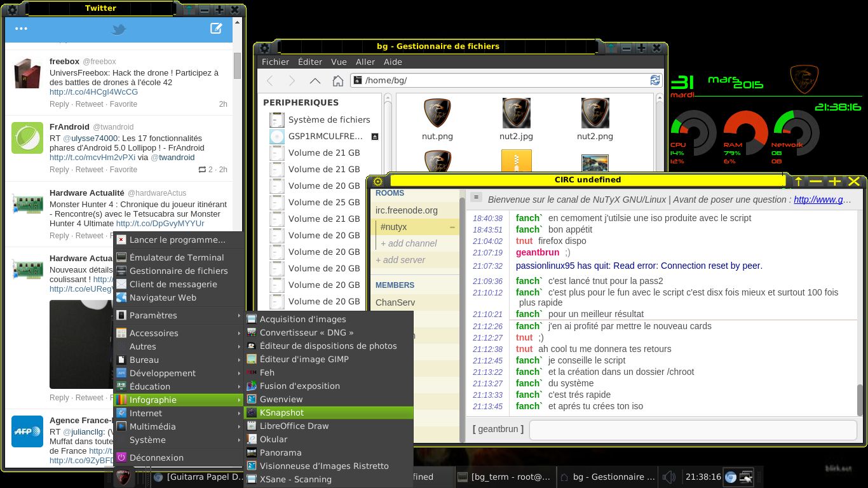
Task: Expand the Internet category submenu
Action: point(146,412)
